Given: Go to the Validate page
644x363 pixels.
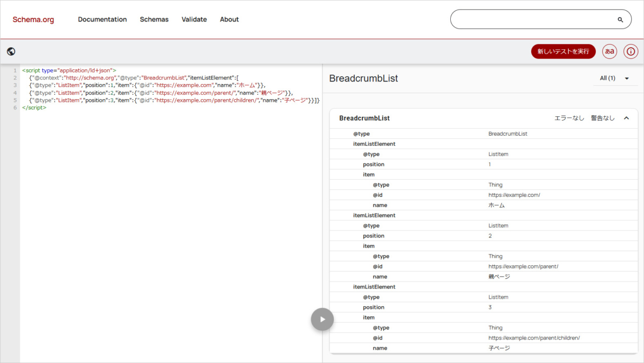Looking at the screenshot, I should [x=194, y=19].
